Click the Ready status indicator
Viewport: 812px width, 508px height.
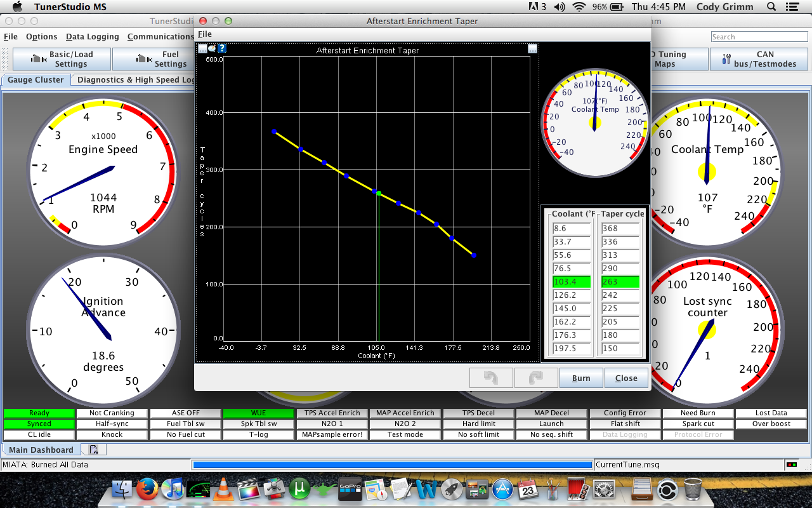[39, 413]
